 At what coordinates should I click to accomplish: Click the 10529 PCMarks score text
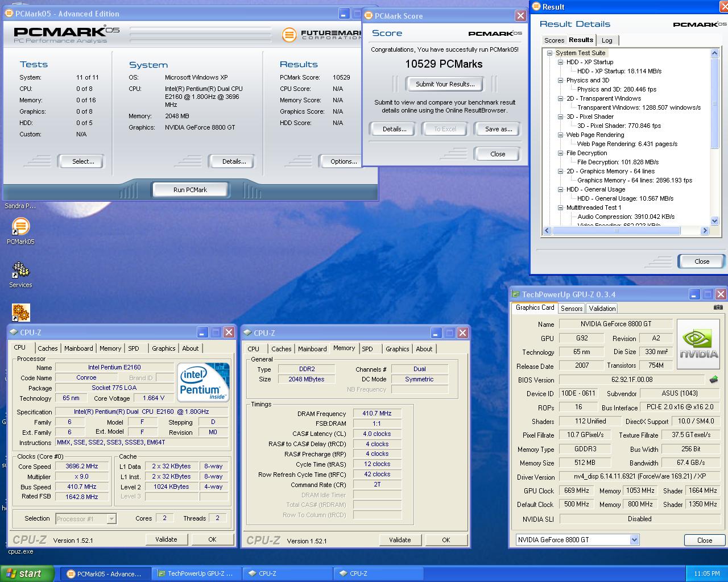pyautogui.click(x=444, y=64)
